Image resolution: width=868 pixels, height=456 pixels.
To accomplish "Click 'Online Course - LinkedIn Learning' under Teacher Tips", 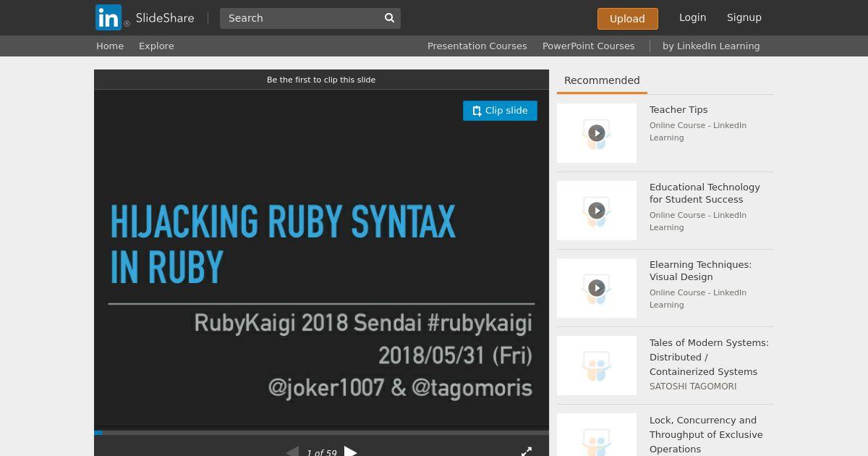I will (x=698, y=132).
